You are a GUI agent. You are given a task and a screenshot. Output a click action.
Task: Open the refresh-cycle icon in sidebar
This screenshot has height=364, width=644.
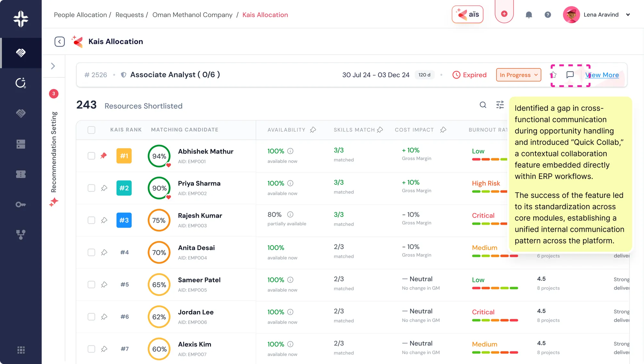click(21, 83)
